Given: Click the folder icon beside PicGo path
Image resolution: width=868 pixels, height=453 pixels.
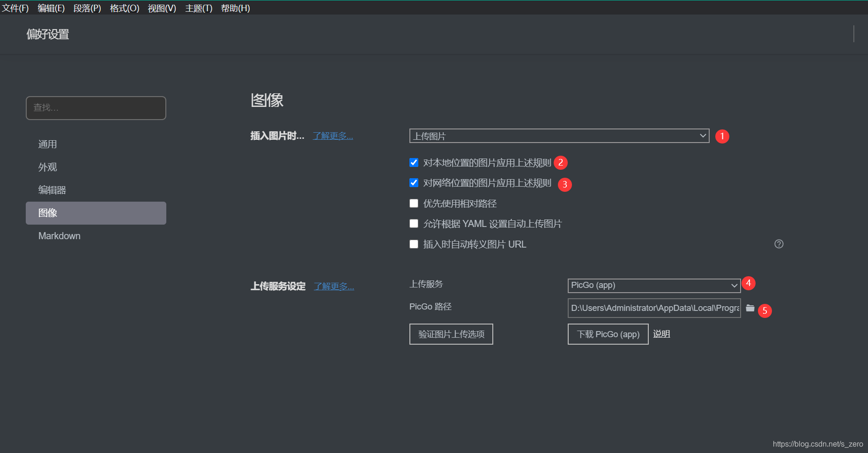Looking at the screenshot, I should [750, 308].
